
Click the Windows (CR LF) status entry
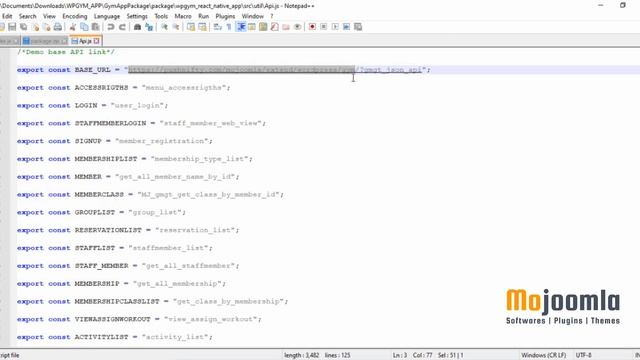coord(543,355)
